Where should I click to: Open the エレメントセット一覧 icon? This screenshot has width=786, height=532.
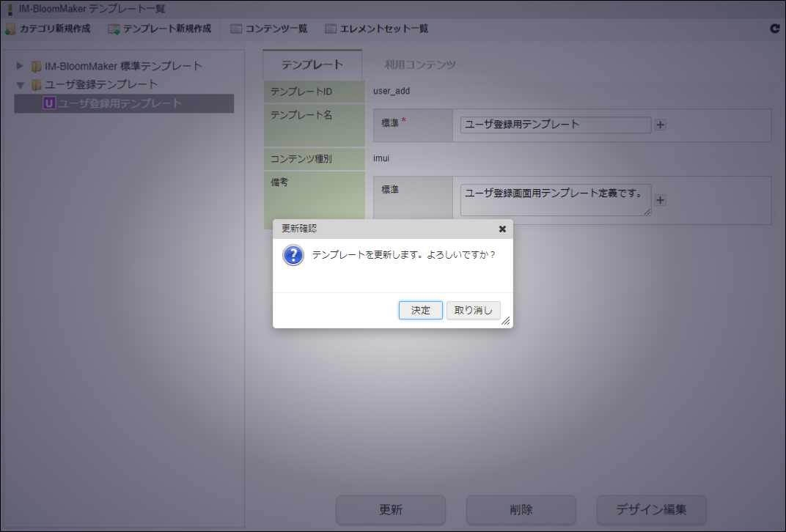click(x=331, y=29)
